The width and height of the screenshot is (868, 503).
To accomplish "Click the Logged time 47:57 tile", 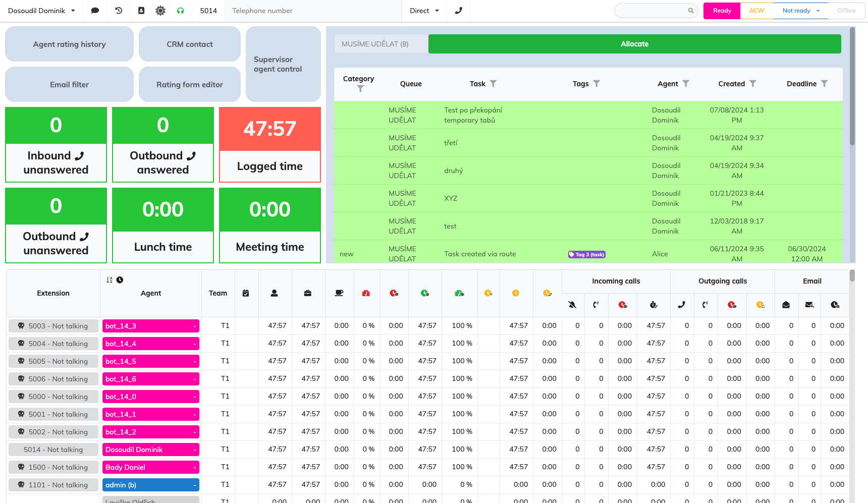I will point(270,145).
